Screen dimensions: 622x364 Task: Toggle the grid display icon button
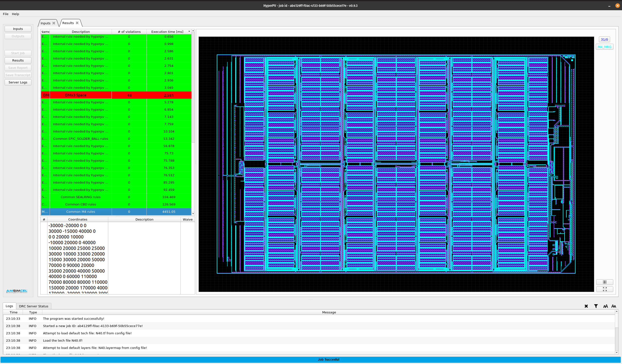click(x=604, y=282)
